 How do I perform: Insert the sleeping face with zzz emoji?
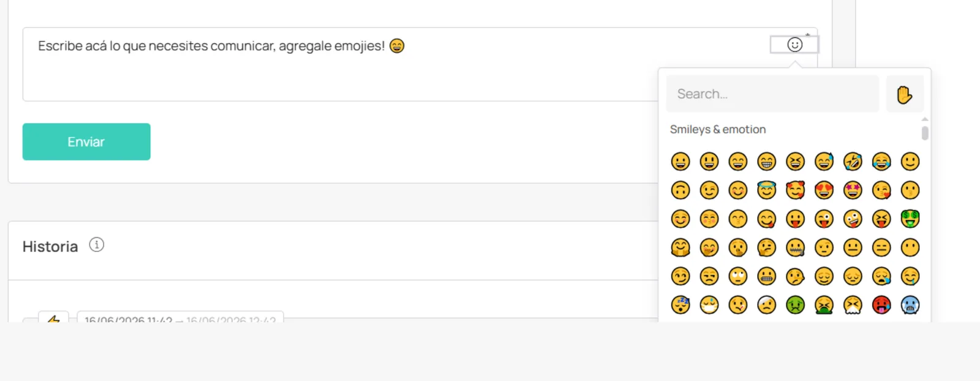click(x=680, y=304)
